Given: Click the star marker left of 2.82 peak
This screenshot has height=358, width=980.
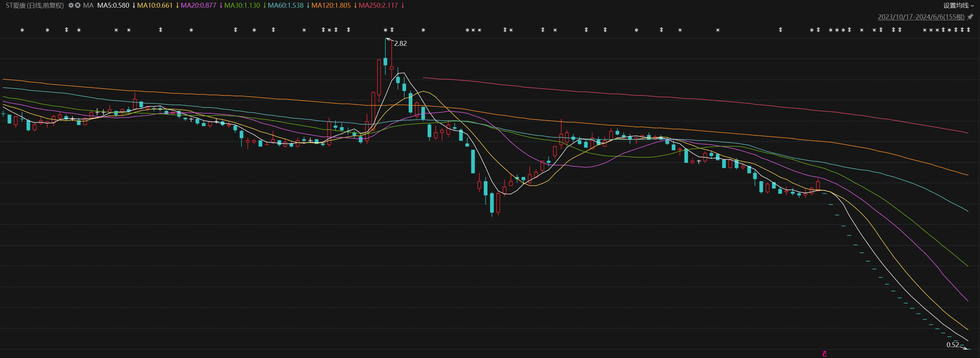Looking at the screenshot, I should click(x=385, y=30).
